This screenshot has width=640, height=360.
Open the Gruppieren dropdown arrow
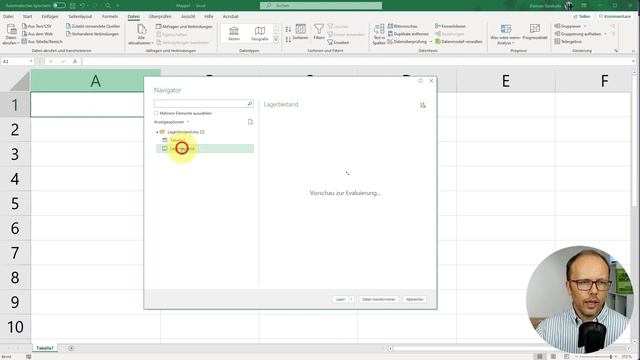tap(585, 26)
